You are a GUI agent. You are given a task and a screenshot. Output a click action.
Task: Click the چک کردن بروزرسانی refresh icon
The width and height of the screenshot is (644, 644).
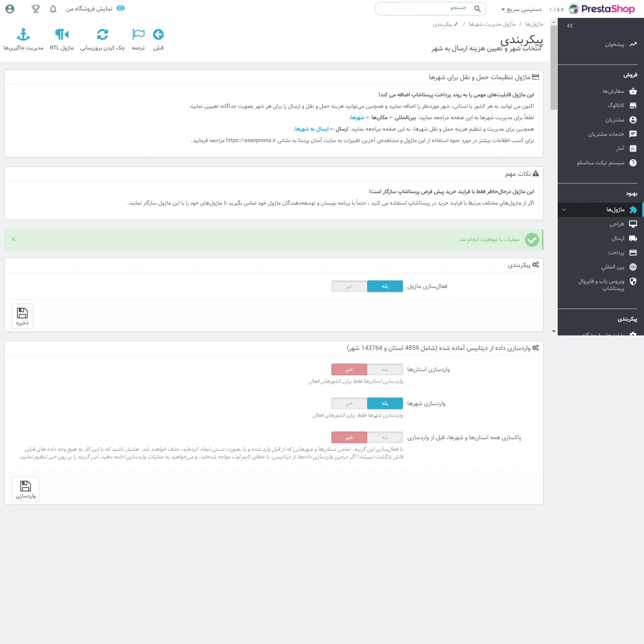pyautogui.click(x=102, y=35)
